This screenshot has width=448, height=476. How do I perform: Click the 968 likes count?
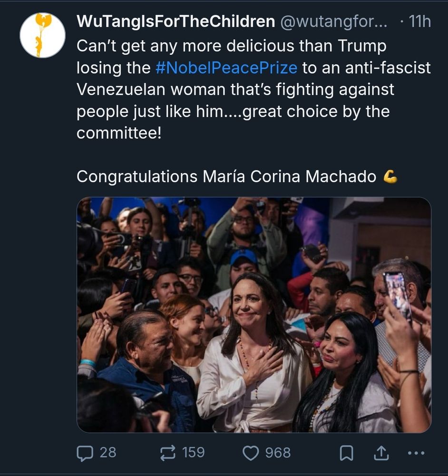(278, 452)
